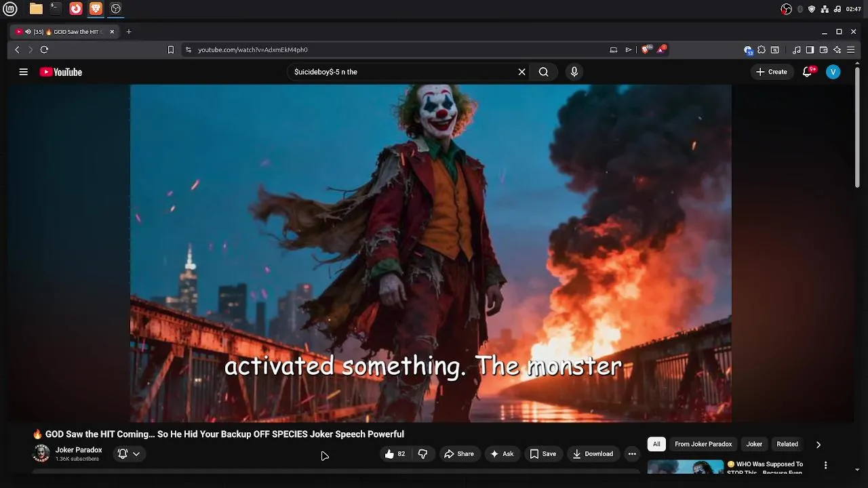Show more filter chips with arrow

coord(818,445)
